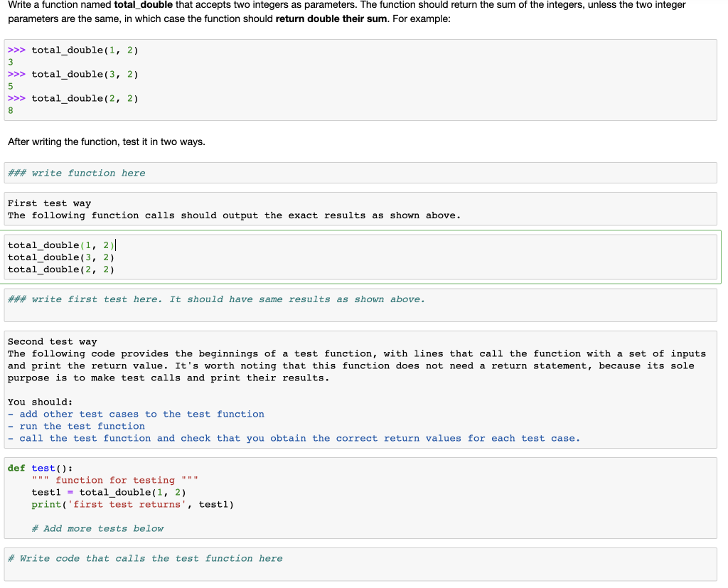The height and width of the screenshot is (588, 728).
Task: Click the 'First test way' heading text
Action: point(49,203)
